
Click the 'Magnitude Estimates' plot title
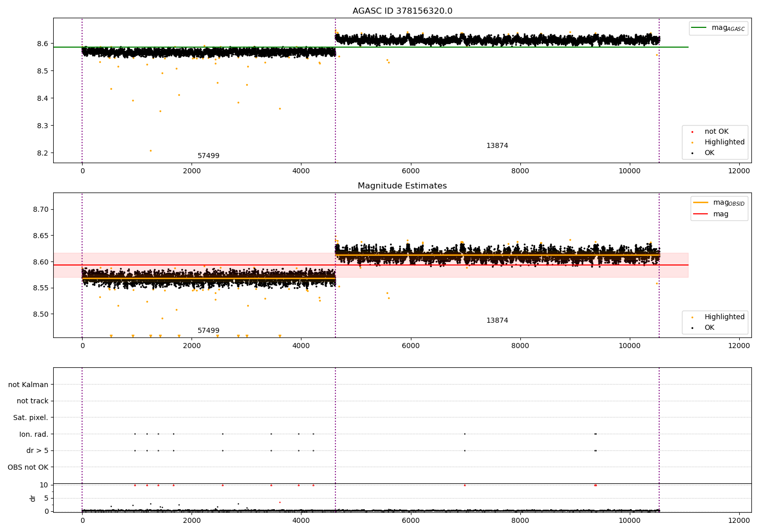click(402, 186)
